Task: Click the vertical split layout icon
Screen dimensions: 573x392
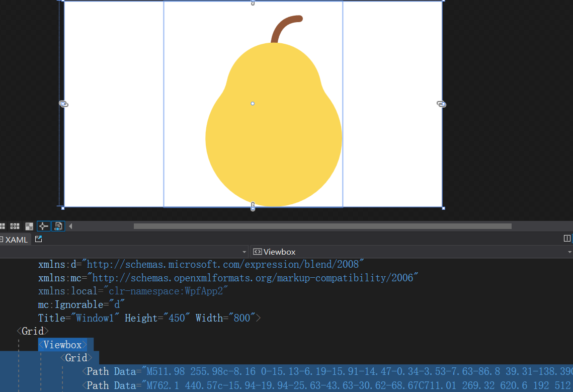Action: [567, 239]
